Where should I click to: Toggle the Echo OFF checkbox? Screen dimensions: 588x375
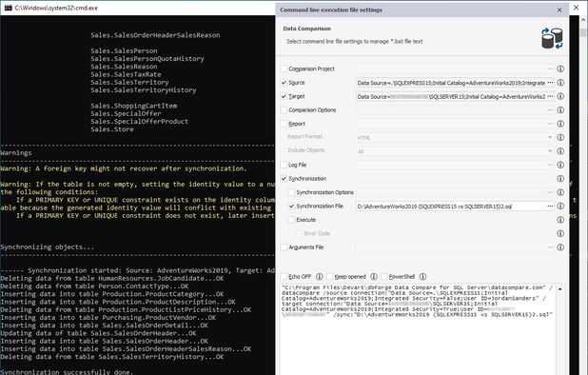click(x=284, y=277)
